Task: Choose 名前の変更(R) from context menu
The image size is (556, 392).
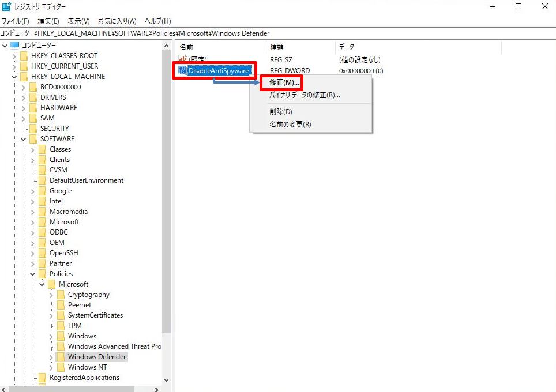Action: pyautogui.click(x=290, y=124)
